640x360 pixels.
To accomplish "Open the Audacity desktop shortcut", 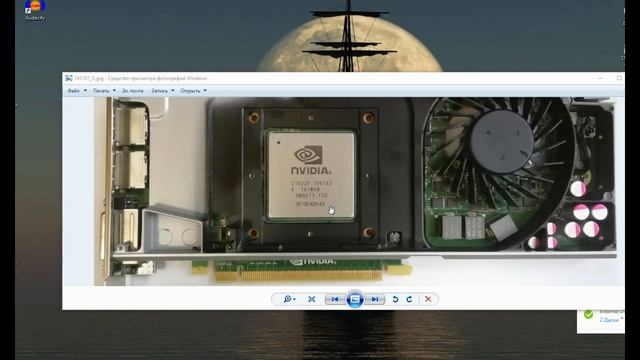I will pyautogui.click(x=35, y=10).
